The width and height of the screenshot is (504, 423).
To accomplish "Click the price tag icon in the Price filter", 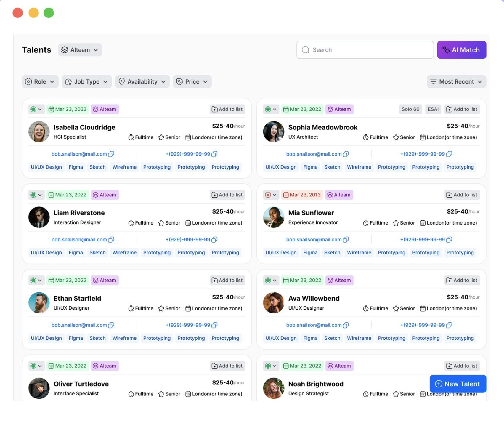I will [179, 81].
